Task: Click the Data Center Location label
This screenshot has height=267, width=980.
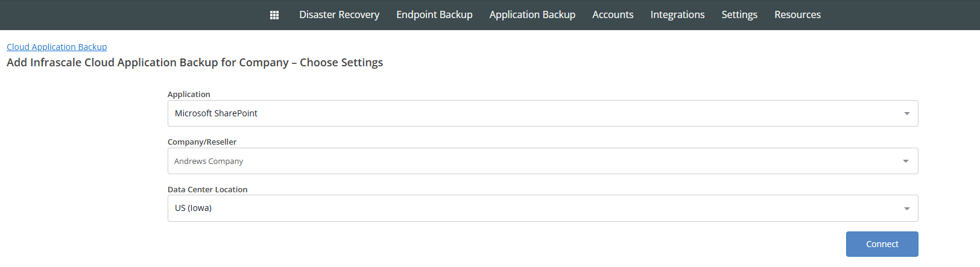Action: pos(207,189)
